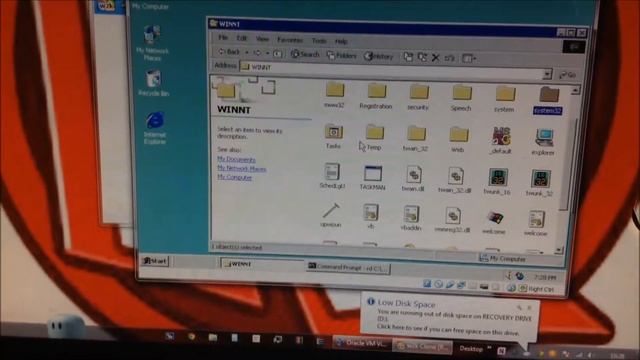Screen dimensions: 640x360
Task: Open the Favorites menu
Action: tap(290, 40)
